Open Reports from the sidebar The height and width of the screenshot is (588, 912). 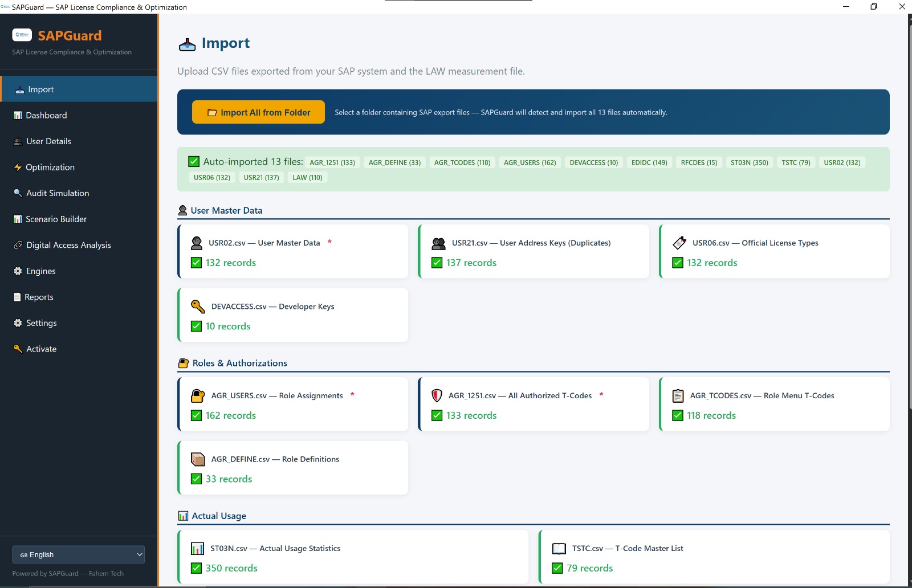[79, 297]
